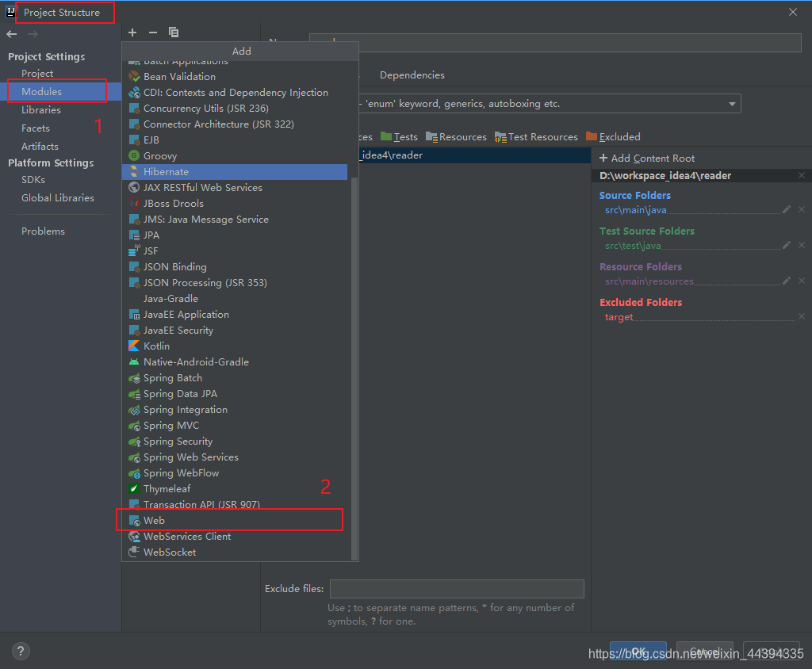Click the back navigation arrow
The image size is (812, 669).
[x=12, y=34]
